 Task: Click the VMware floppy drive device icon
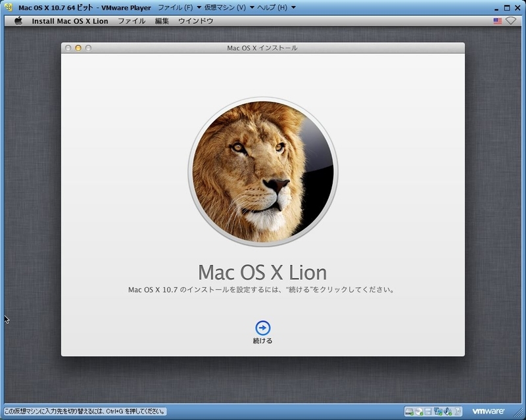[x=428, y=411]
